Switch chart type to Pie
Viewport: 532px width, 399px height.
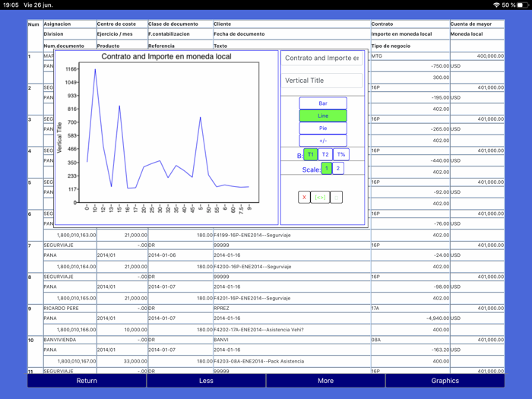(x=323, y=128)
